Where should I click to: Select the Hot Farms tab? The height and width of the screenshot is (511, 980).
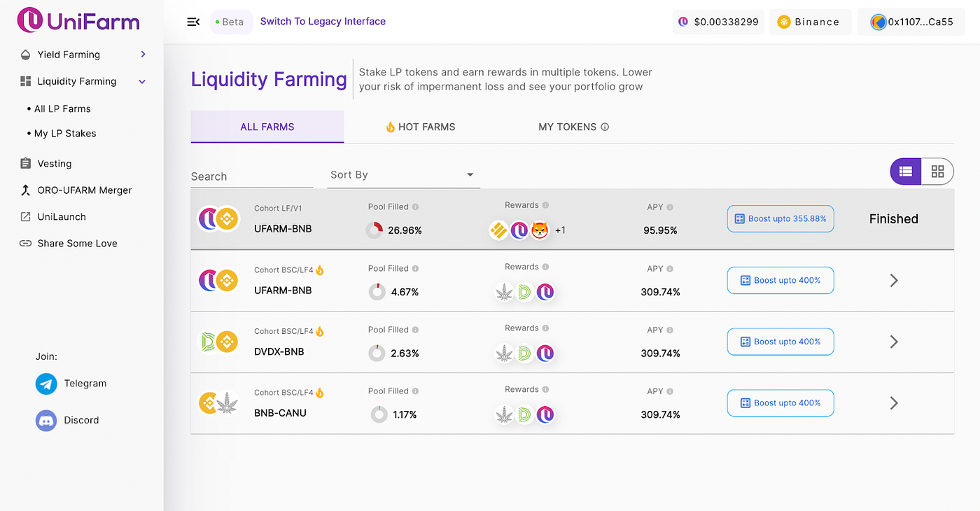420,127
